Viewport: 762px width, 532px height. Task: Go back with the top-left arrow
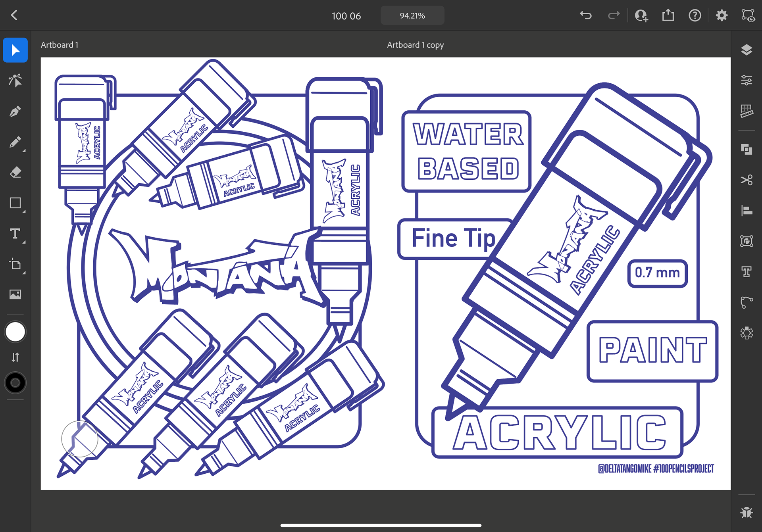(x=14, y=15)
